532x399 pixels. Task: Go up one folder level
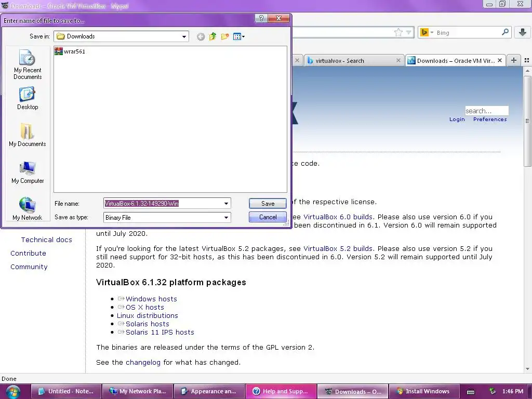pos(212,37)
